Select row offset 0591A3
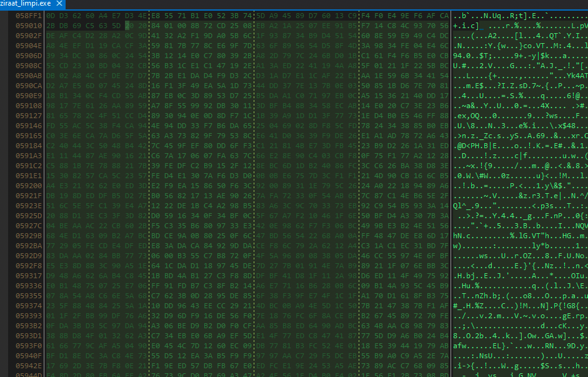Image resolution: width=588 pixels, height=377 pixels. [29, 156]
